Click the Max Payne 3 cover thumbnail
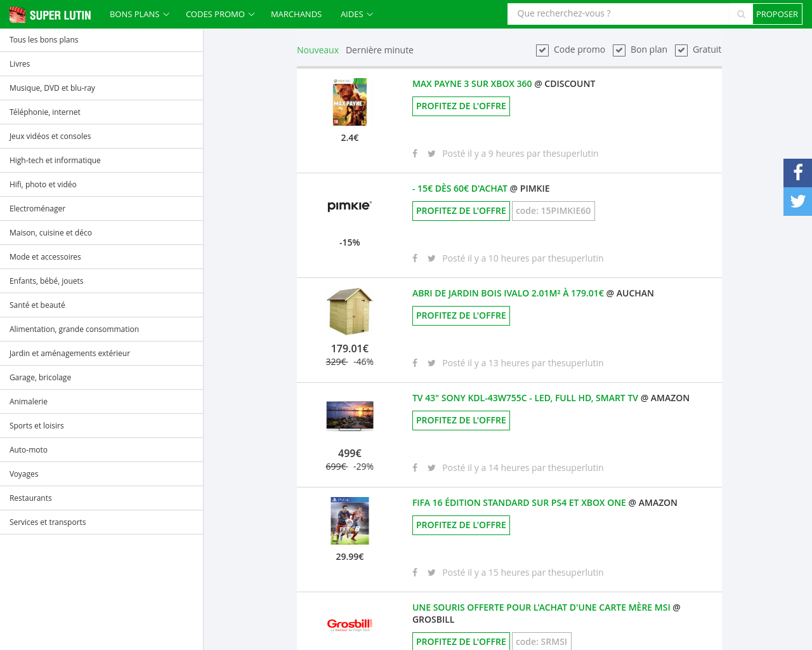 pyautogui.click(x=350, y=102)
